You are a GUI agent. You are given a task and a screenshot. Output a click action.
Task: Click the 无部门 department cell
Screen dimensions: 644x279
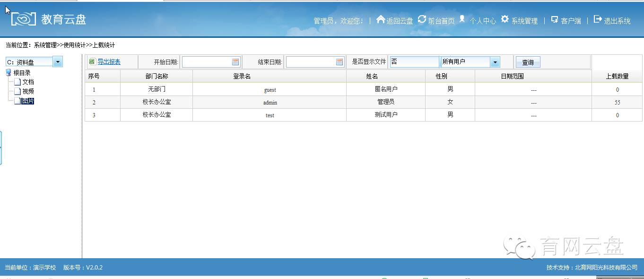click(x=157, y=89)
